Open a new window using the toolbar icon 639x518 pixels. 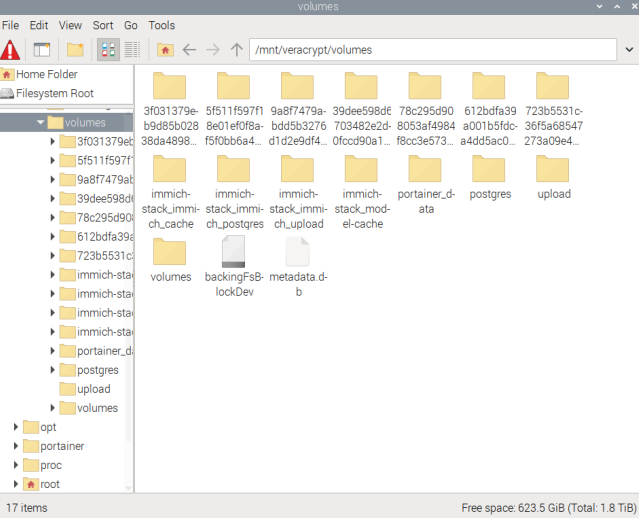coord(42,50)
